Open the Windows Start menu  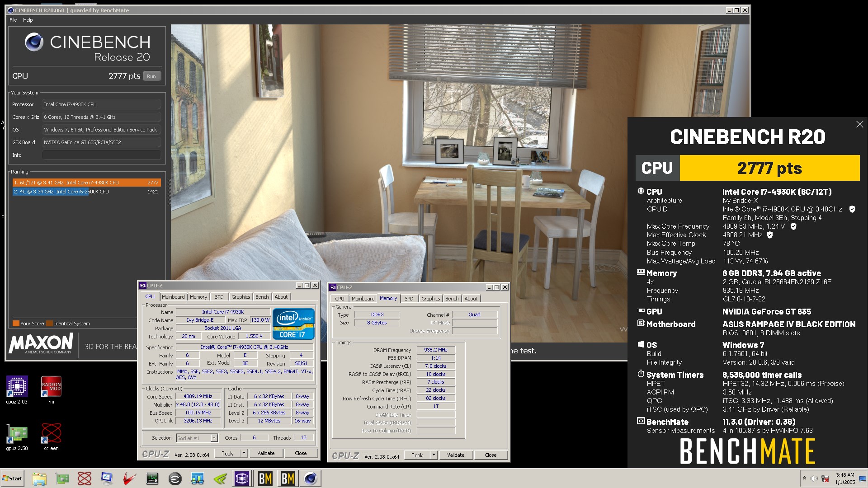[x=13, y=479]
